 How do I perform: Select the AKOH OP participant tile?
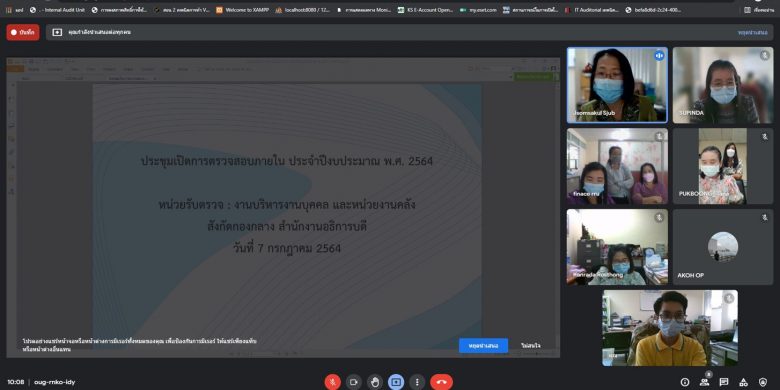[723, 247]
